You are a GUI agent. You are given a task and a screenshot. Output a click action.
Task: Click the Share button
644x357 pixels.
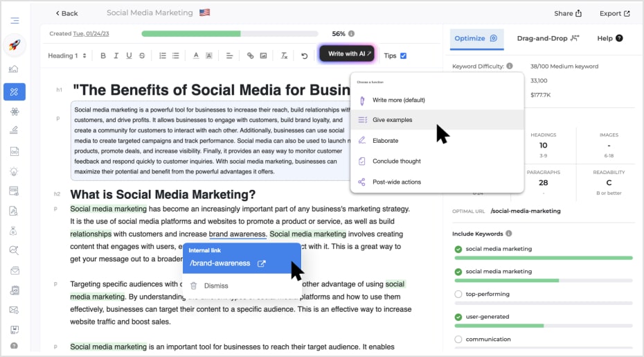(x=568, y=13)
